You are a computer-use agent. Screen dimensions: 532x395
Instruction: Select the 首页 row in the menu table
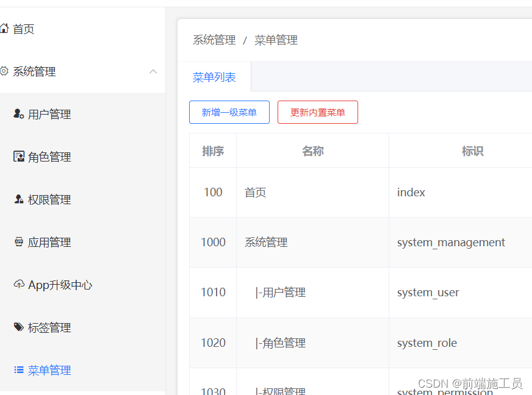pos(254,192)
